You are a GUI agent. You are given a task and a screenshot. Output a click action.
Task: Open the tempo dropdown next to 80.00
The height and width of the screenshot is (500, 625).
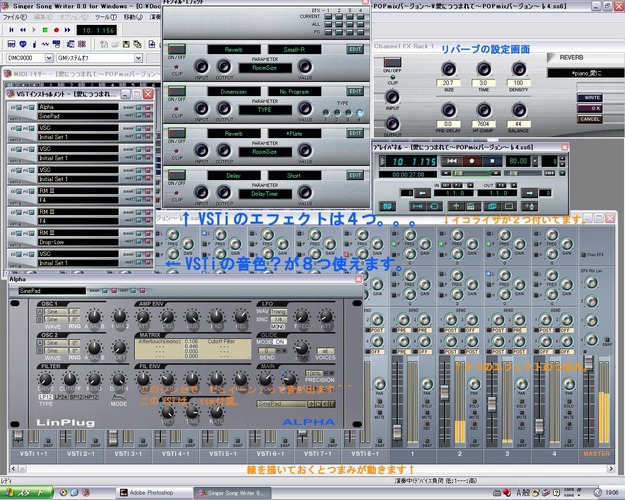pyautogui.click(x=535, y=161)
